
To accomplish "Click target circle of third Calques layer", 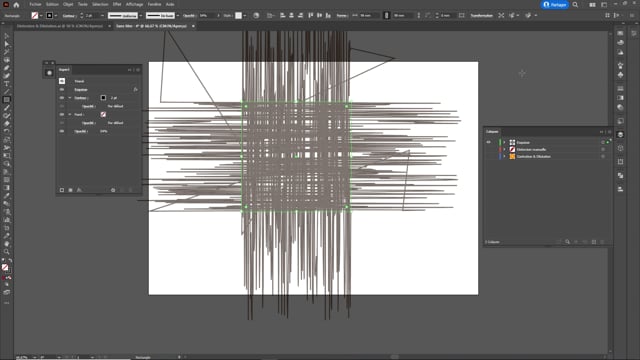I will [x=603, y=156].
